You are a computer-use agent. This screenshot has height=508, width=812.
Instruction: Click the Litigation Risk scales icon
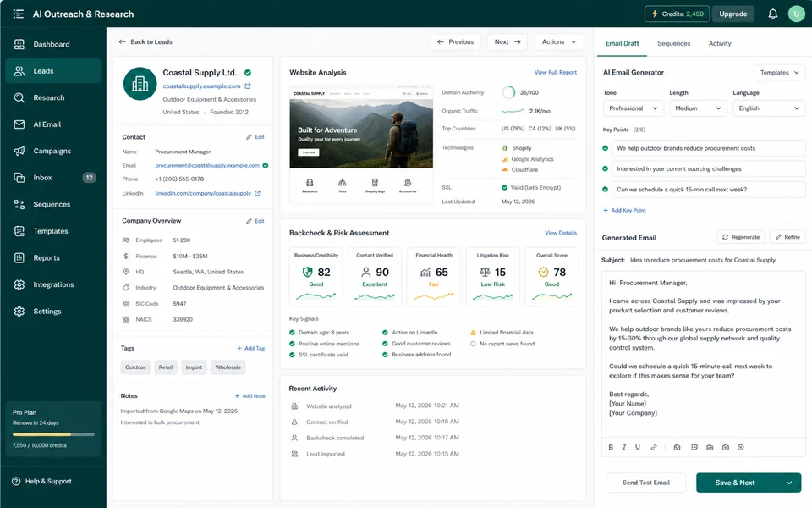485,272
